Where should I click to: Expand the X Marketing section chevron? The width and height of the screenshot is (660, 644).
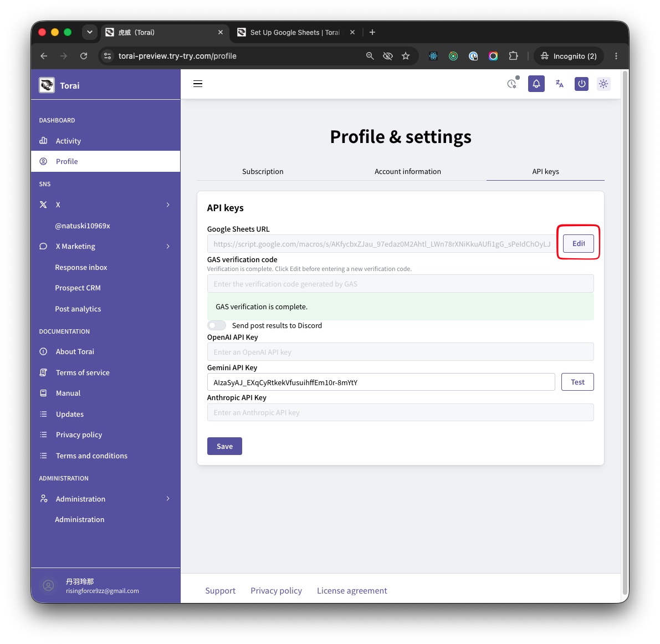168,246
